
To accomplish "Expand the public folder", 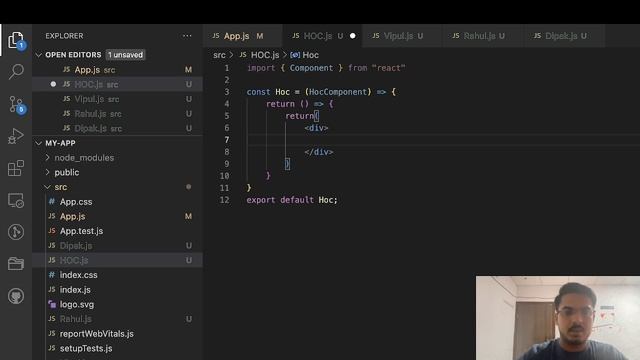I will coord(47,172).
